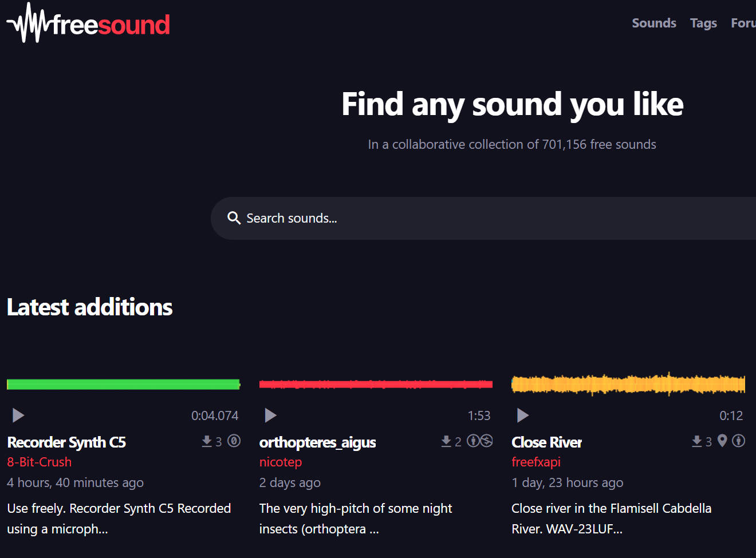
Task: Play the Recorder Synth C5 sound
Action: click(x=18, y=415)
